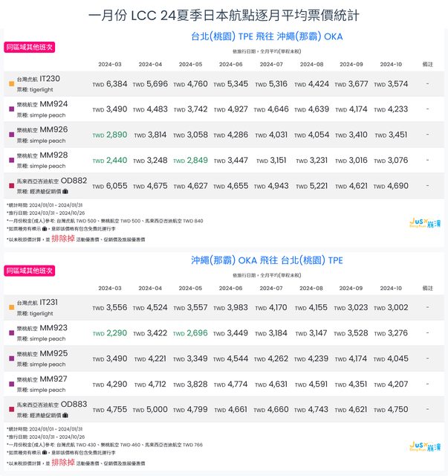Click the purple square beside flight MM924
Screen dimensions: 448x476
(10, 109)
